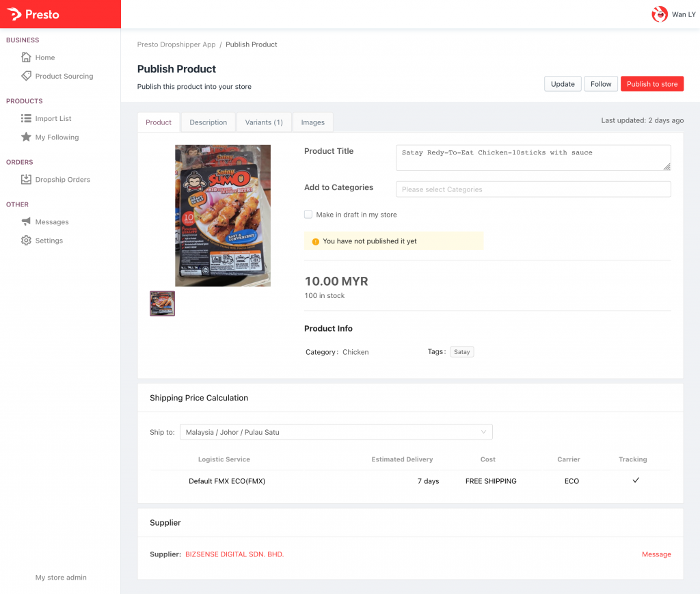Click the Presto logo
This screenshot has height=594, width=700.
tap(33, 14)
